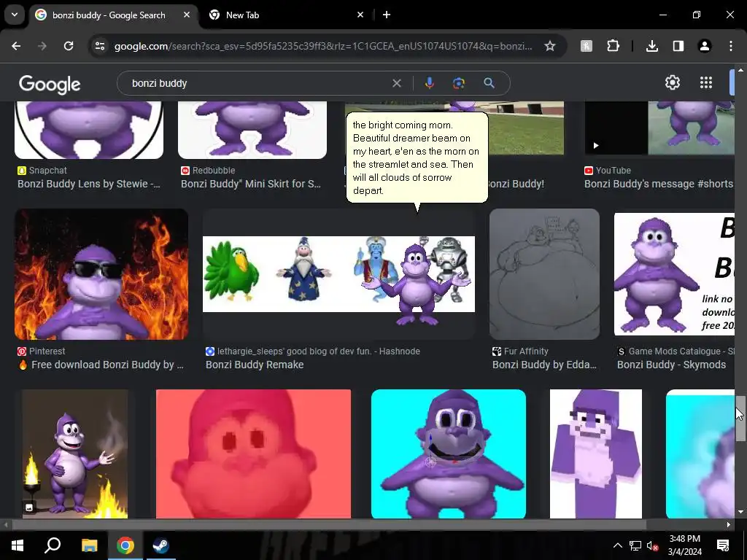Go back to the previous page
The image size is (747, 560).
pyautogui.click(x=16, y=46)
